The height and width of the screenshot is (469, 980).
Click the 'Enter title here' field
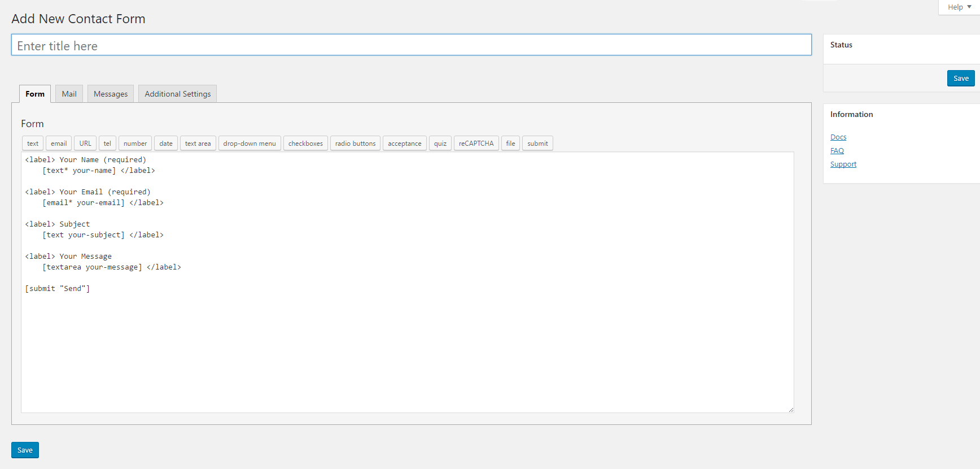(x=411, y=45)
